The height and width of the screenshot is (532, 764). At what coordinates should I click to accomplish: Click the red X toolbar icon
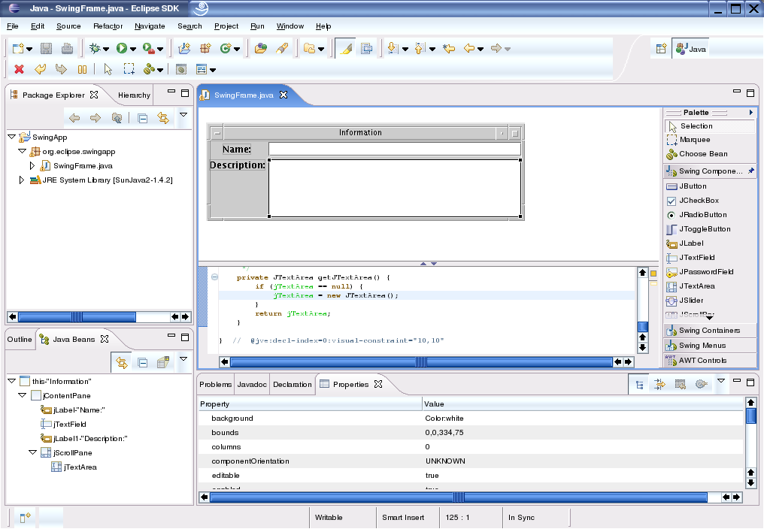coord(20,69)
